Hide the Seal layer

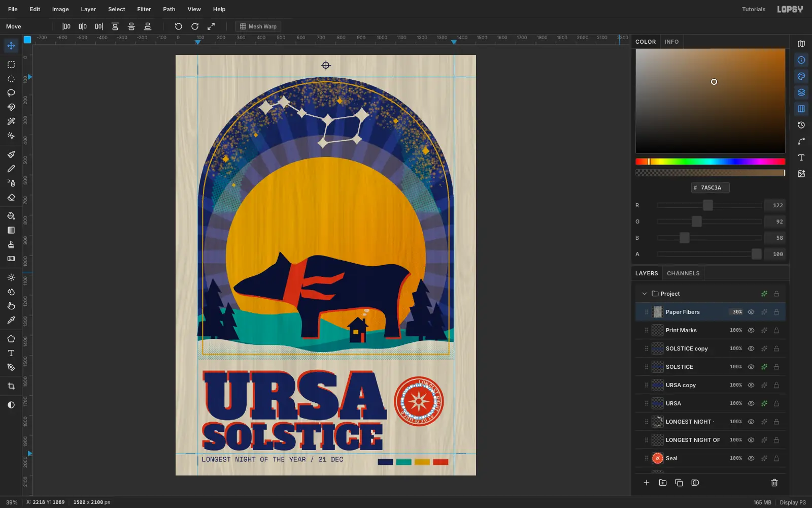tap(751, 458)
